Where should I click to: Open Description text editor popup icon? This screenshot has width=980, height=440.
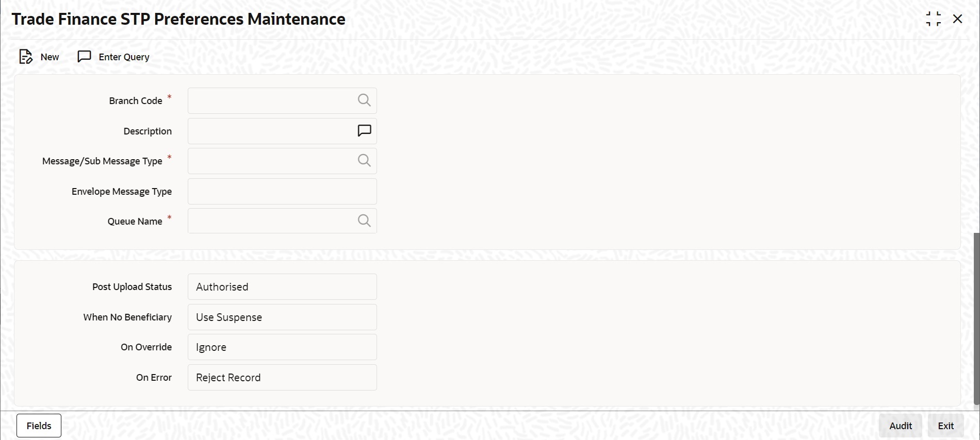click(364, 131)
